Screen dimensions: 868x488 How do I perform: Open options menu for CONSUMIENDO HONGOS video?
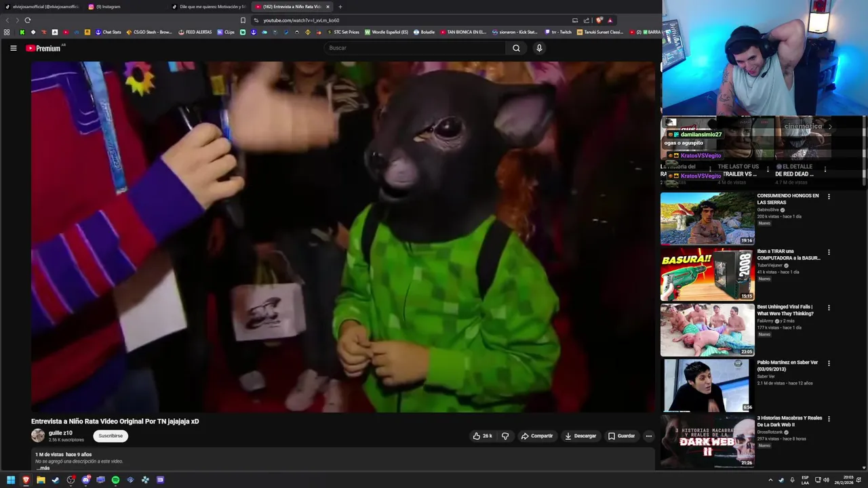[x=829, y=197]
